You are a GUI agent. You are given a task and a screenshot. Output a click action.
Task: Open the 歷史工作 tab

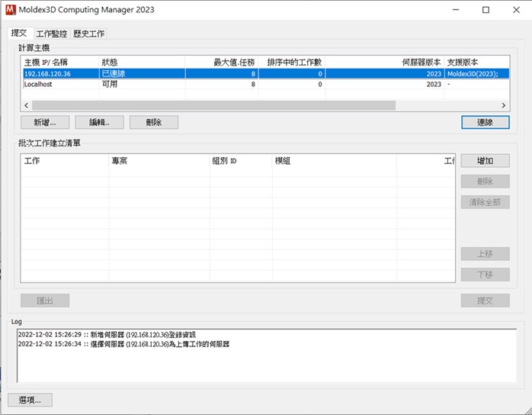click(x=88, y=34)
